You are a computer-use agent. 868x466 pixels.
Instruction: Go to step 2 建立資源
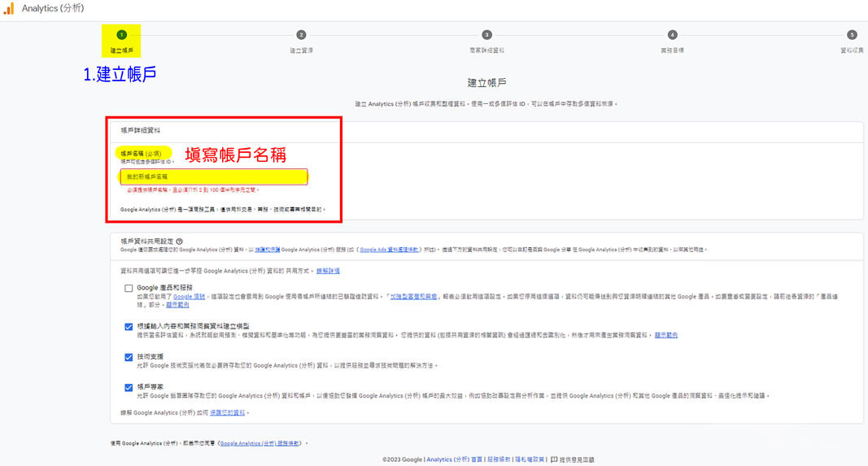301,41
